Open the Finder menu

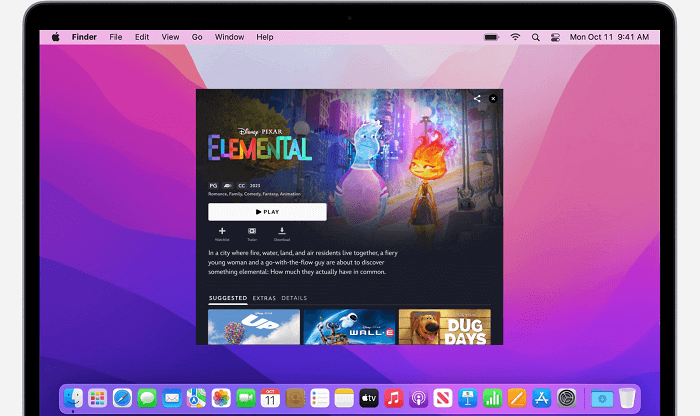tap(84, 37)
